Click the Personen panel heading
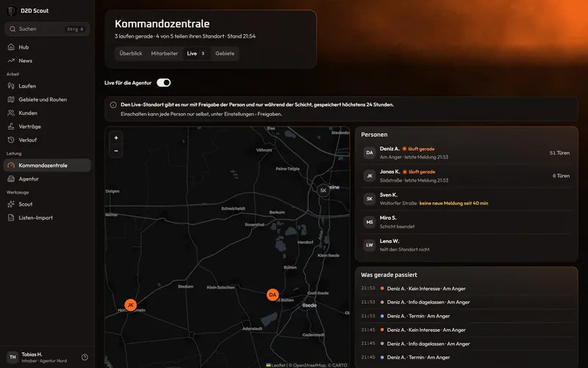Image resolution: width=588 pixels, height=368 pixels. (374, 135)
